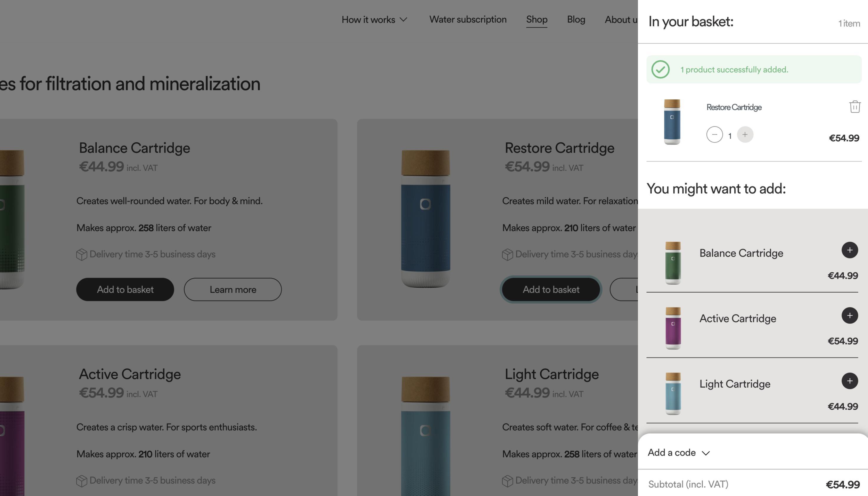This screenshot has width=868, height=496.
Task: Add Restore Cartridge to basket from product card
Action: point(551,289)
